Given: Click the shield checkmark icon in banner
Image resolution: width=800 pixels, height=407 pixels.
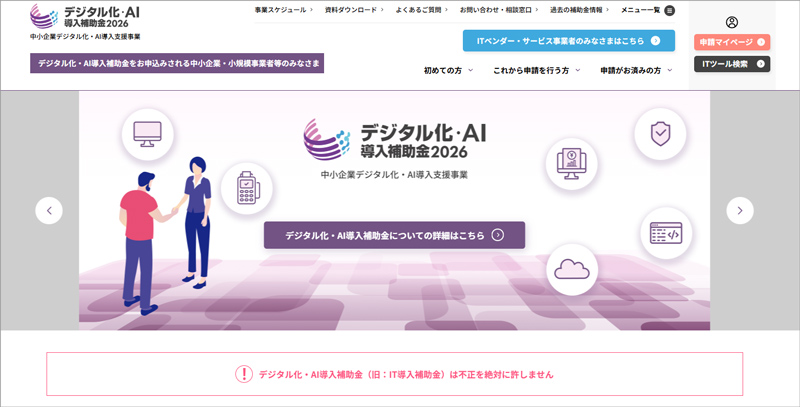Looking at the screenshot, I should point(660,134).
